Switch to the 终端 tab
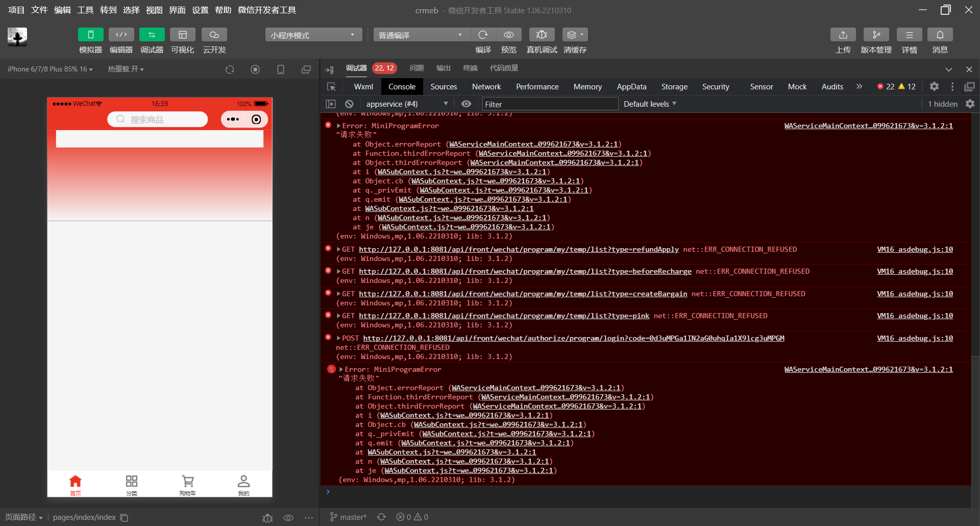 470,68
